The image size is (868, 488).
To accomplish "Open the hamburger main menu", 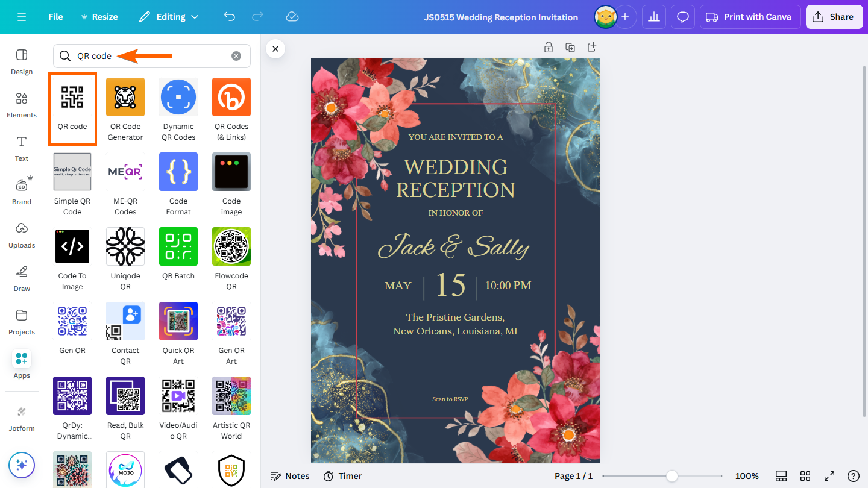I will coord(22,17).
